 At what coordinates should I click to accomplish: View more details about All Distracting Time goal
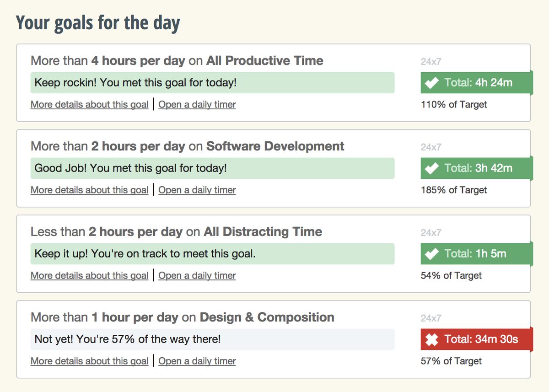tap(89, 276)
